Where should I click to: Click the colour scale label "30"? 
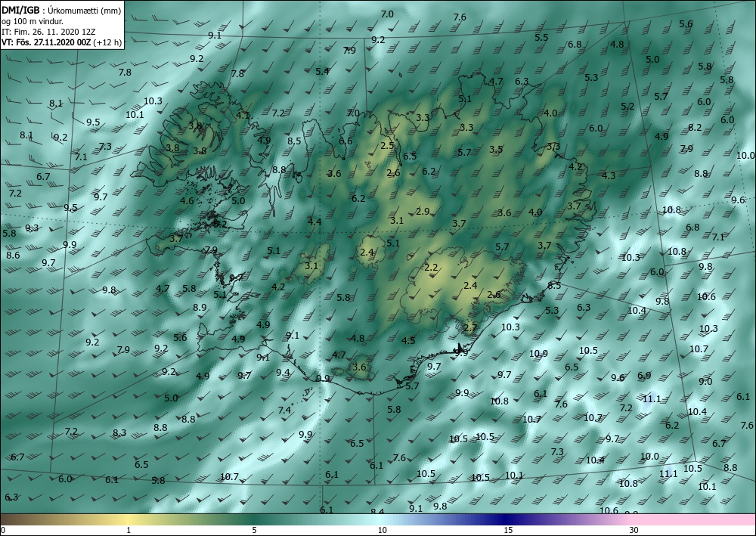[x=634, y=530]
